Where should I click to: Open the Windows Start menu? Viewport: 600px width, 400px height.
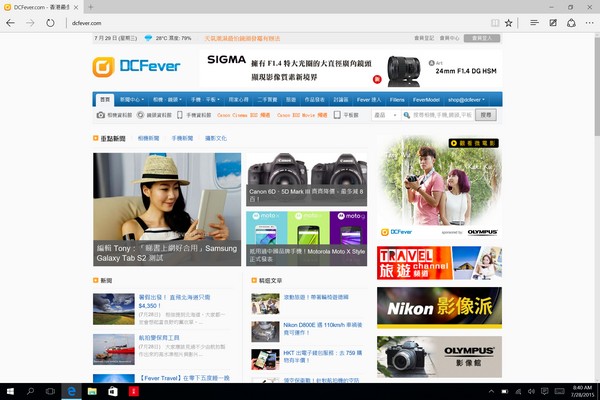10,391
